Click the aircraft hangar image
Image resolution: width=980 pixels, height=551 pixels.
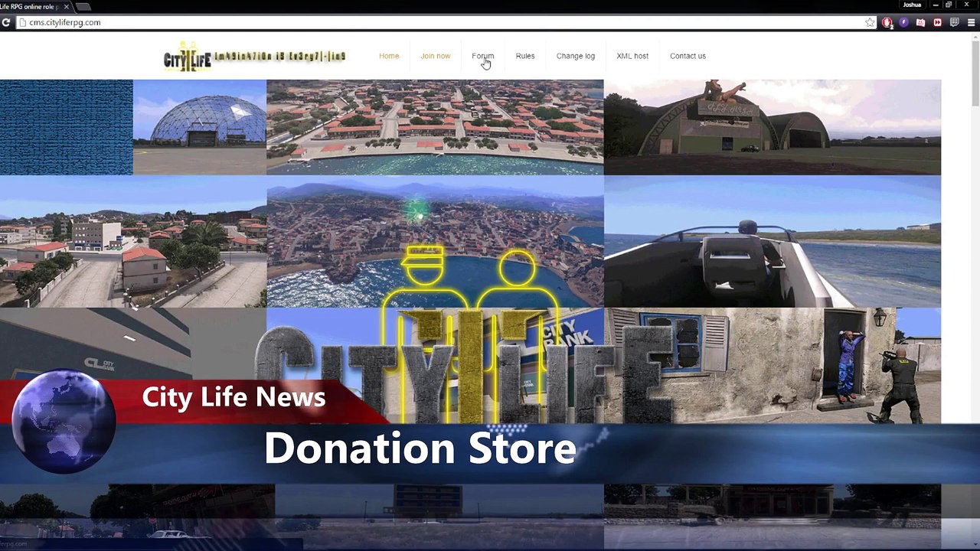coord(773,127)
